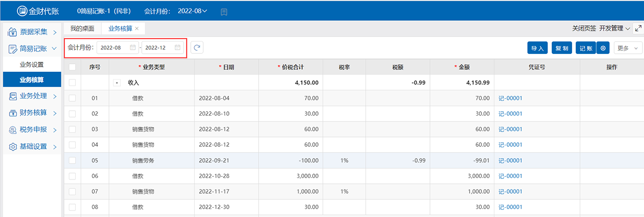Select 业务设置 in the sidebar menu
The width and height of the screenshot is (644, 217).
click(x=32, y=64)
